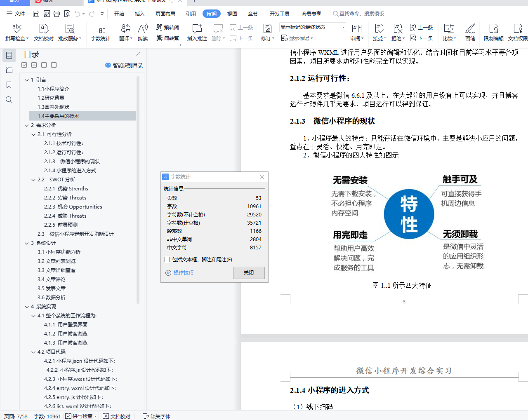Collapse the '4.2 项目代码' outline node
Image resolution: width=528 pixels, height=420 pixels.
[x=33, y=352]
